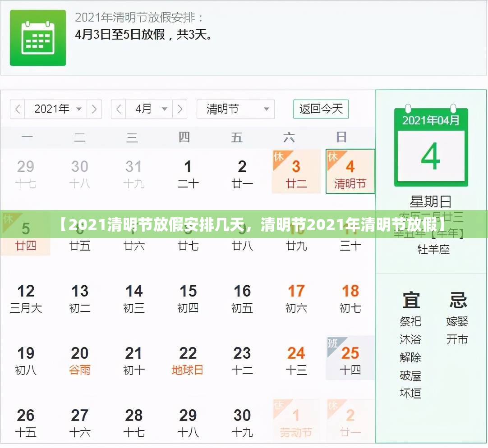Select April 13 初二 date

(x=80, y=299)
